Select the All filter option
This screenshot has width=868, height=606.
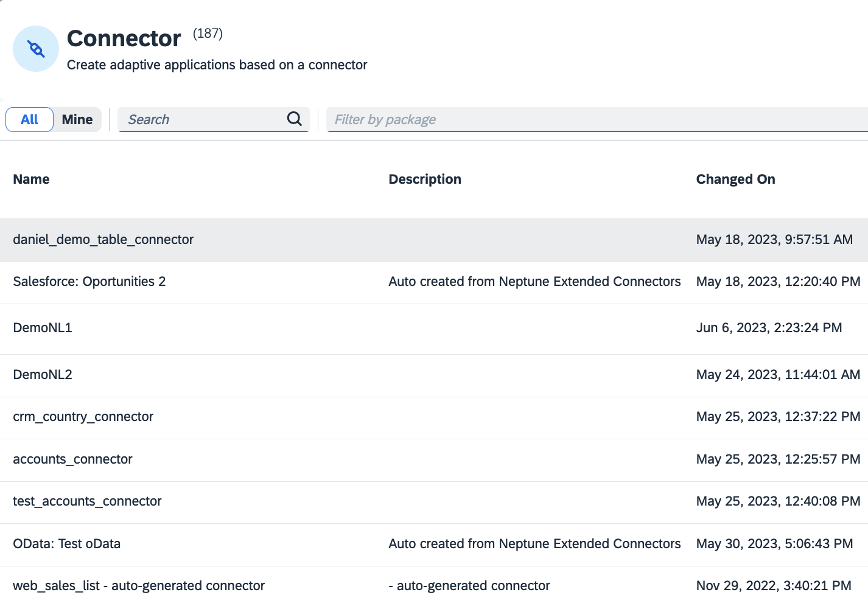pos(29,119)
